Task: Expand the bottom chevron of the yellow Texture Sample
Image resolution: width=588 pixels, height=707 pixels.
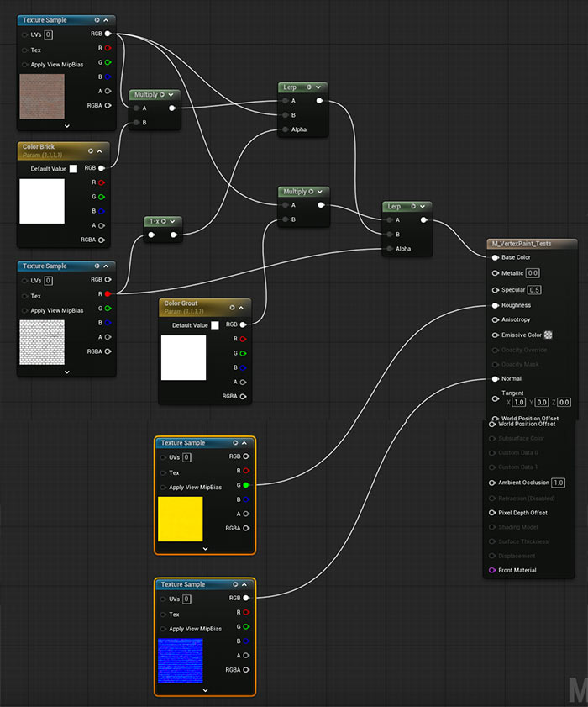Action: click(205, 548)
